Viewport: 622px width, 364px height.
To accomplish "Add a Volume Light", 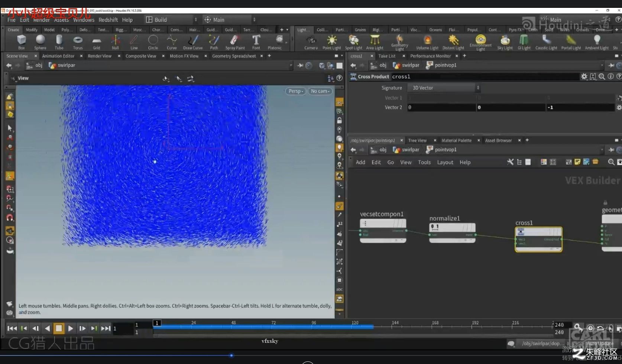I will pos(427,42).
